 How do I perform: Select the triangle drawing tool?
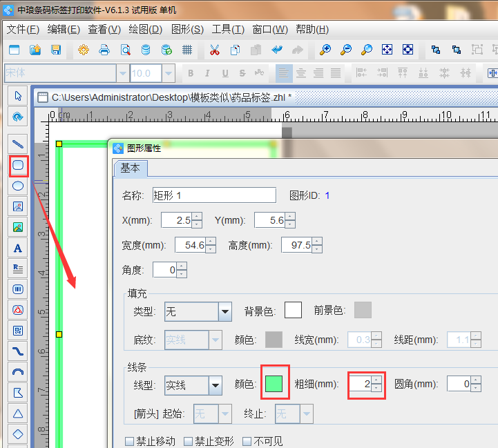[x=18, y=413]
